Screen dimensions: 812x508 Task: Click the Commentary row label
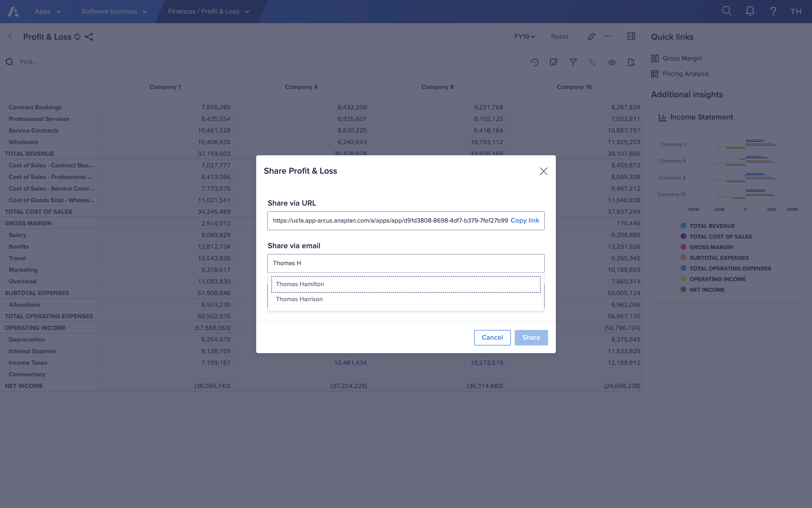27,374
